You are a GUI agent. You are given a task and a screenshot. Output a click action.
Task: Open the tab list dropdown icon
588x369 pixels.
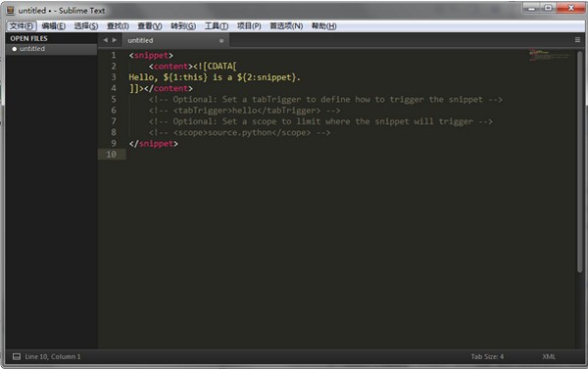point(577,40)
